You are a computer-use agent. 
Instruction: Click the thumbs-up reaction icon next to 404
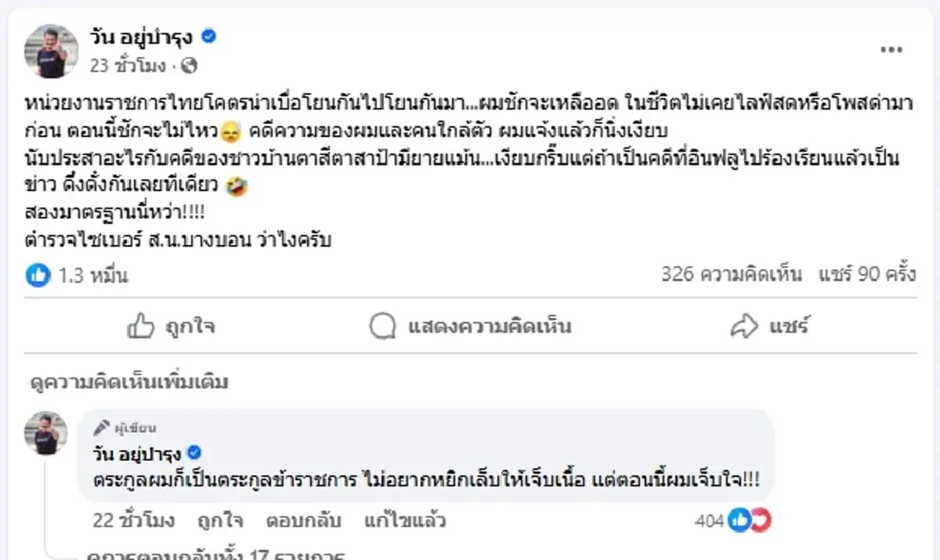coord(739,518)
